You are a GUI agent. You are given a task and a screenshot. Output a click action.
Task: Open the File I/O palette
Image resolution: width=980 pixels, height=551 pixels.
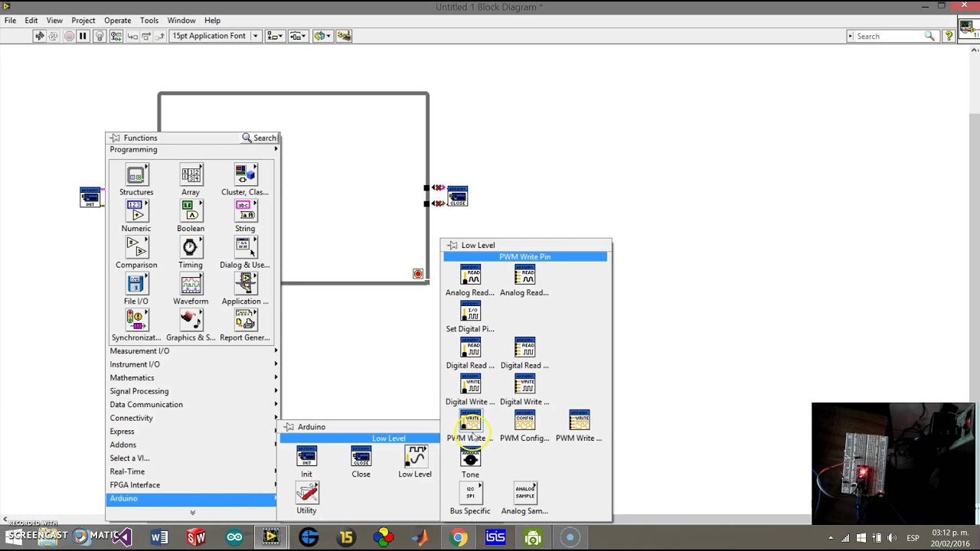click(136, 284)
